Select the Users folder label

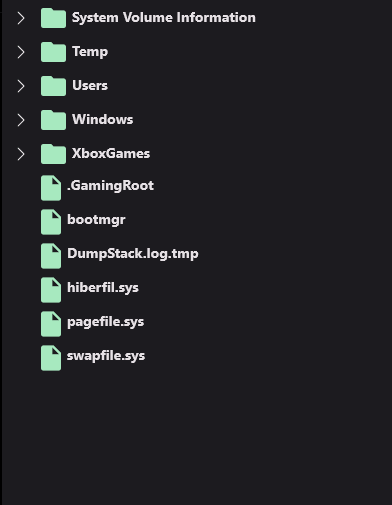point(90,85)
